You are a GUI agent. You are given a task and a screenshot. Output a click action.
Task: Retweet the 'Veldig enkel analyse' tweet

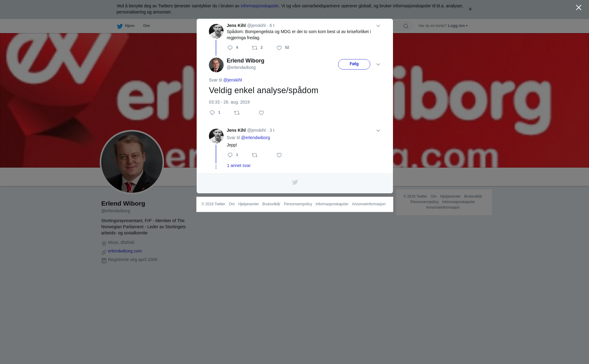coord(237,113)
